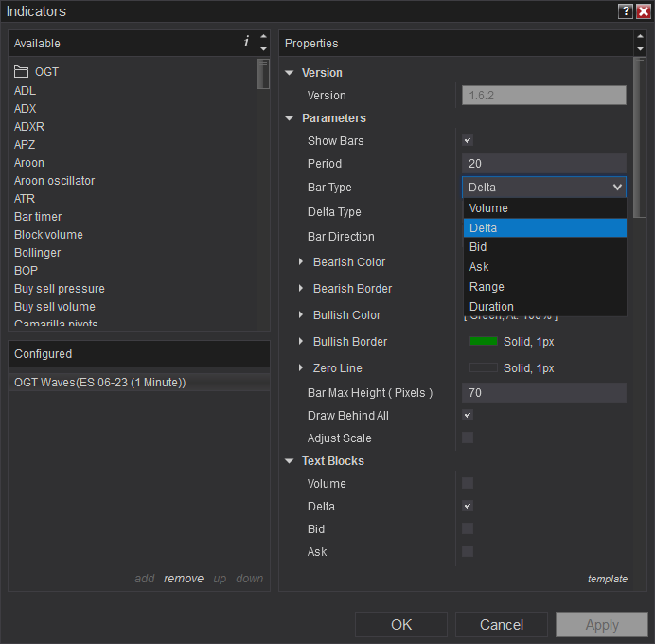
Task: Click the Available panel scroll-up arrow
Action: pos(263,37)
